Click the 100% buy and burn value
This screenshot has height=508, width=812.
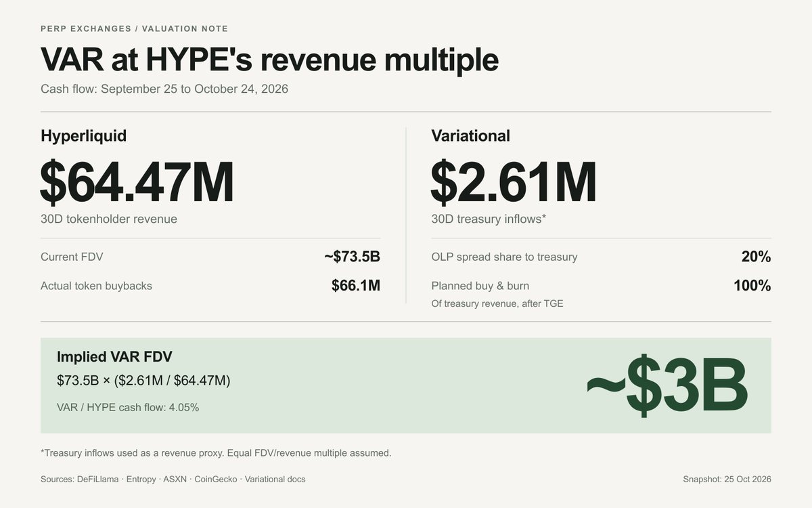(752, 286)
